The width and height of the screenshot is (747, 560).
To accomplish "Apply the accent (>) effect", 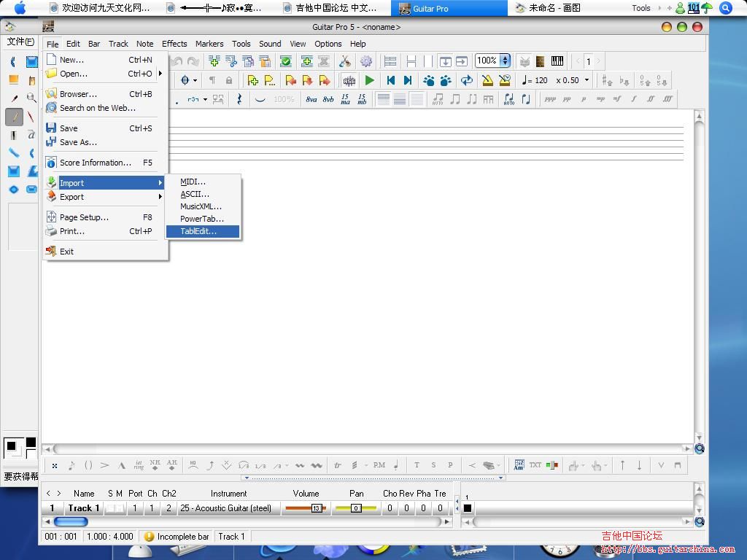I will point(105,465).
